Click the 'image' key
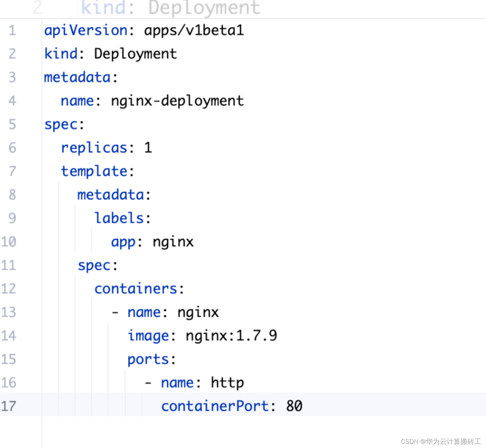The width and height of the screenshot is (486, 448). [x=148, y=336]
